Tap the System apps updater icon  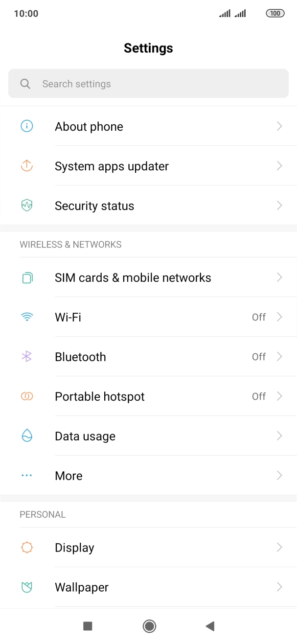(x=27, y=166)
